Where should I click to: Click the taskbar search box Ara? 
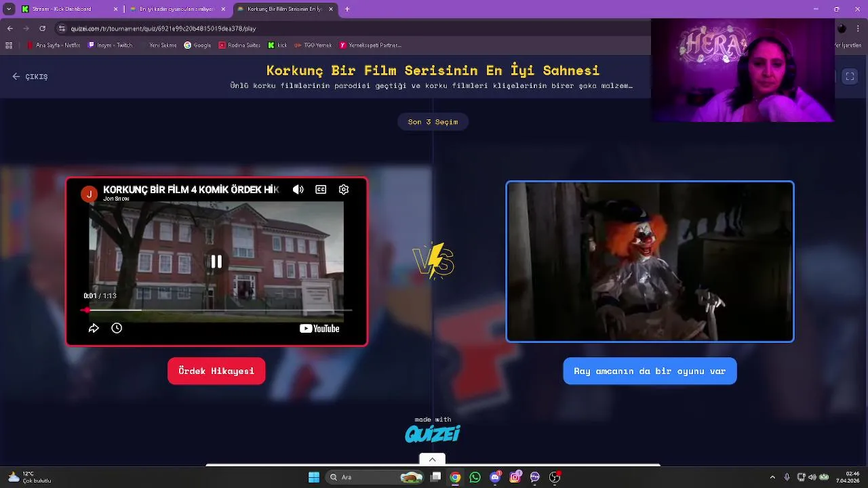coord(375,477)
